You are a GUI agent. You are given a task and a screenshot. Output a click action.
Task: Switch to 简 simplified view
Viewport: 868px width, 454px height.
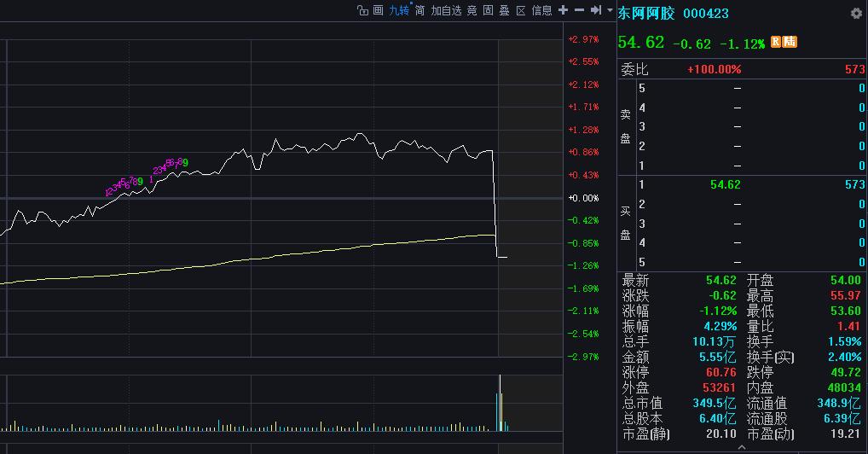point(420,10)
